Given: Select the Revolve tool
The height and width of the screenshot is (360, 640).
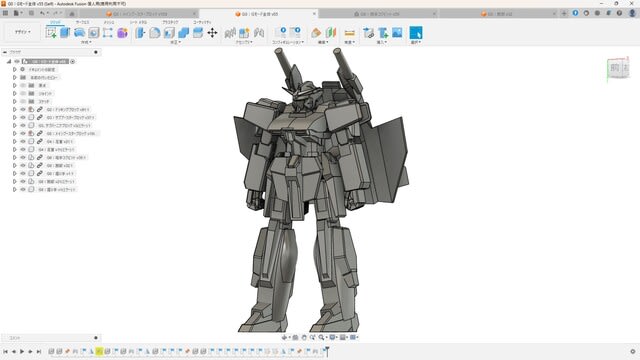Looking at the screenshot, I should (79, 33).
